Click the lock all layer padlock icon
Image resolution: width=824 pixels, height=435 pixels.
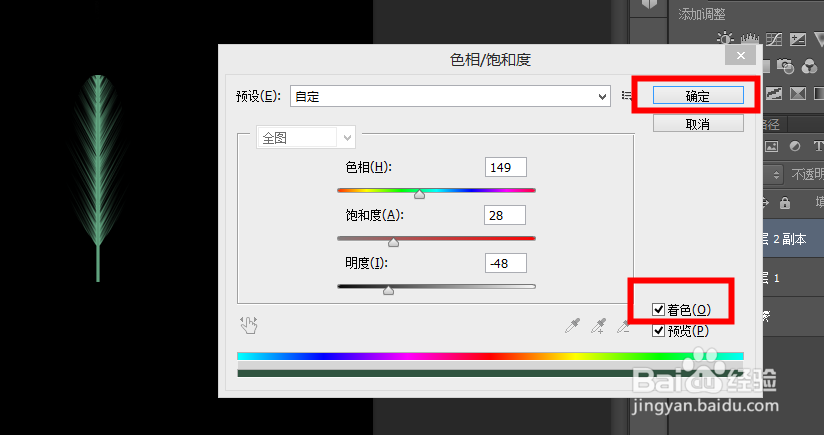click(785, 202)
